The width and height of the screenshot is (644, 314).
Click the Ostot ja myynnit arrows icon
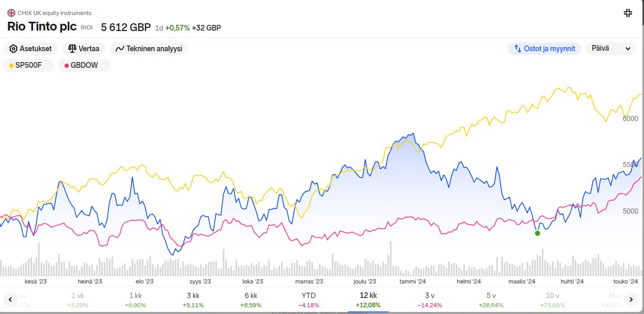point(517,49)
